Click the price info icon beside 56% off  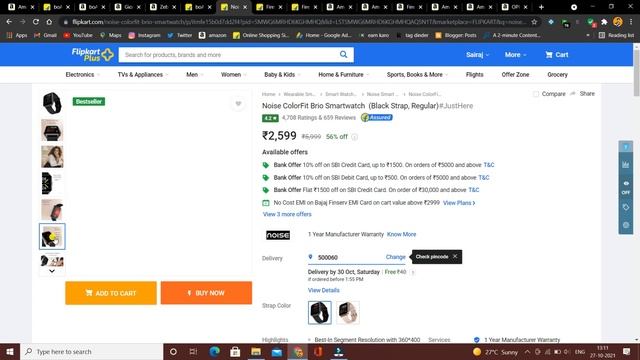355,137
